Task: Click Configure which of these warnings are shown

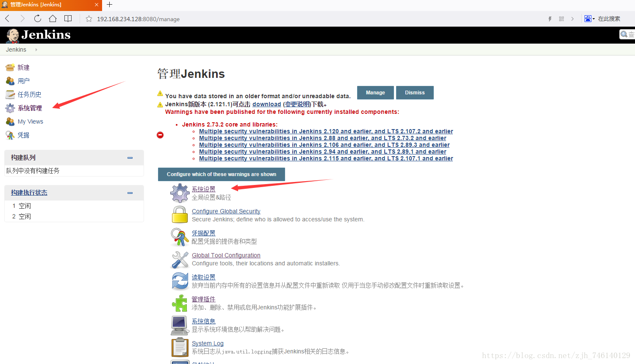Action: (x=222, y=174)
